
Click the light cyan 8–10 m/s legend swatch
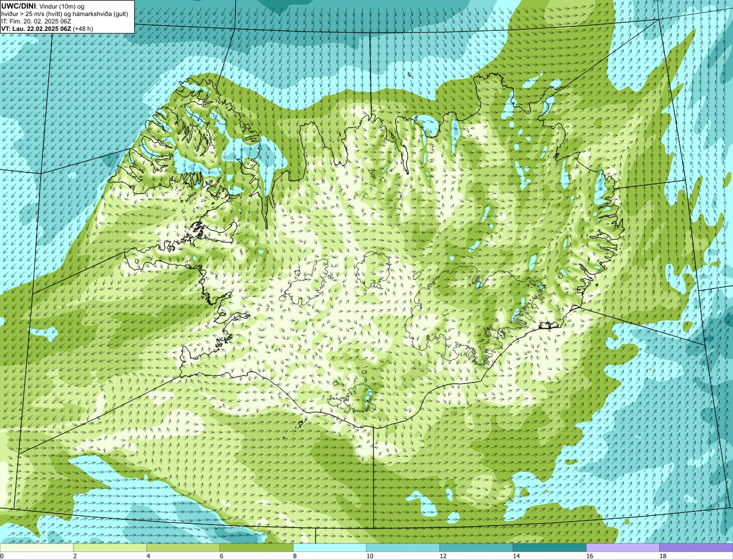pyautogui.click(x=330, y=548)
